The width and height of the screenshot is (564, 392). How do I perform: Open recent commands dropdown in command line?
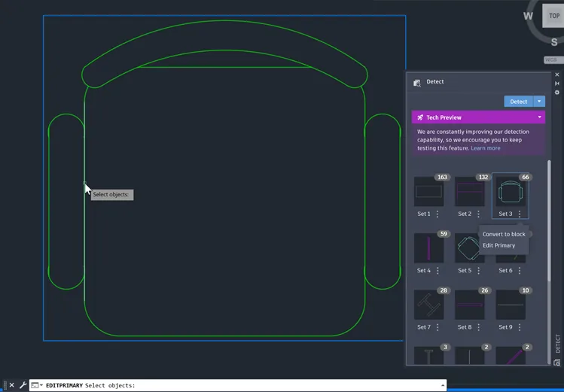[x=37, y=385]
